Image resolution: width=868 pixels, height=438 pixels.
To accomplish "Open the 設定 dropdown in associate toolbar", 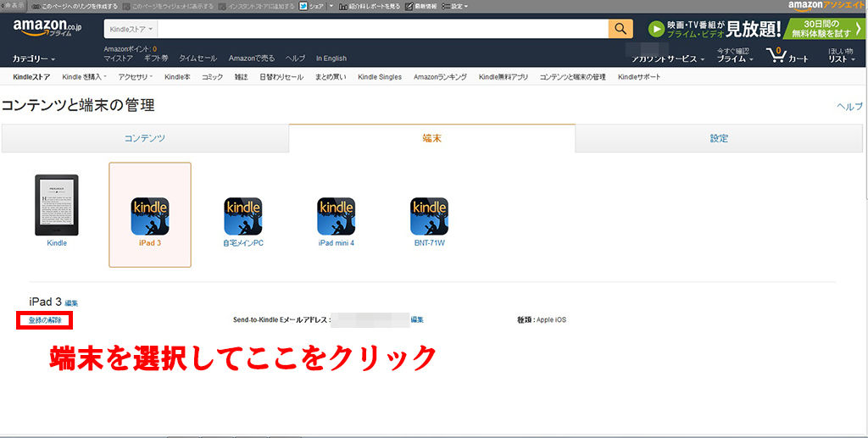I will point(454,6).
